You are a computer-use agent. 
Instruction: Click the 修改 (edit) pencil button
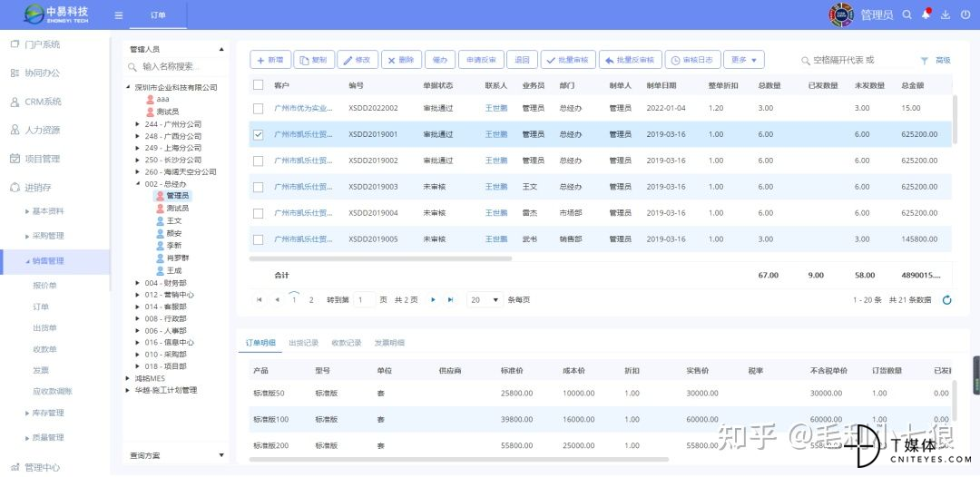coord(358,60)
